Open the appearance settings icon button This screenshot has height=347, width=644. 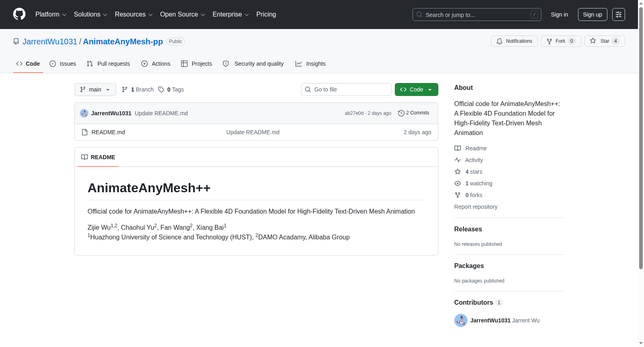click(619, 15)
